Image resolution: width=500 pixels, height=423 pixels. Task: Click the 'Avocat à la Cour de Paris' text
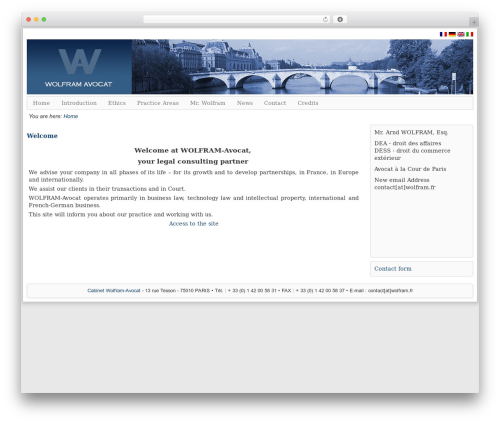[x=410, y=169]
